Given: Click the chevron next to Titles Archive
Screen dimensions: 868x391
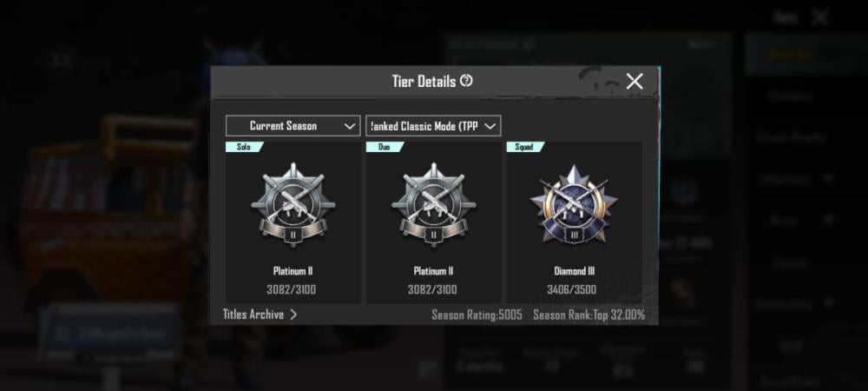Looking at the screenshot, I should click(x=293, y=315).
